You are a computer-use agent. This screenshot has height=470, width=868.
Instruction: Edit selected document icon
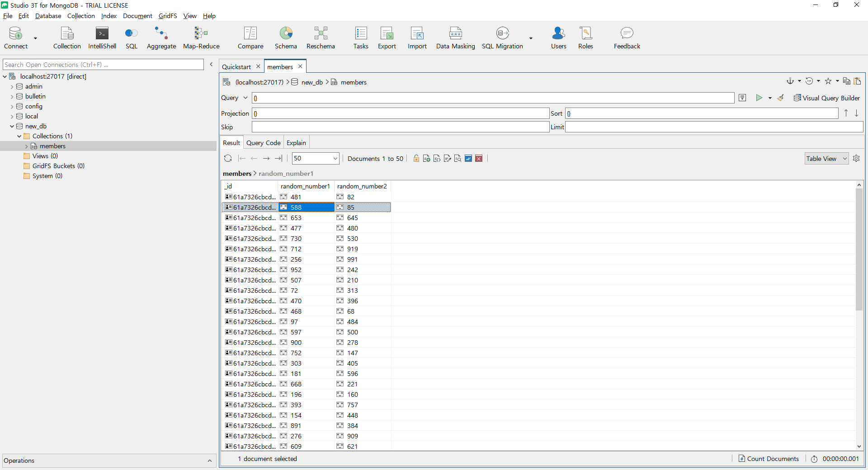pyautogui.click(x=448, y=158)
